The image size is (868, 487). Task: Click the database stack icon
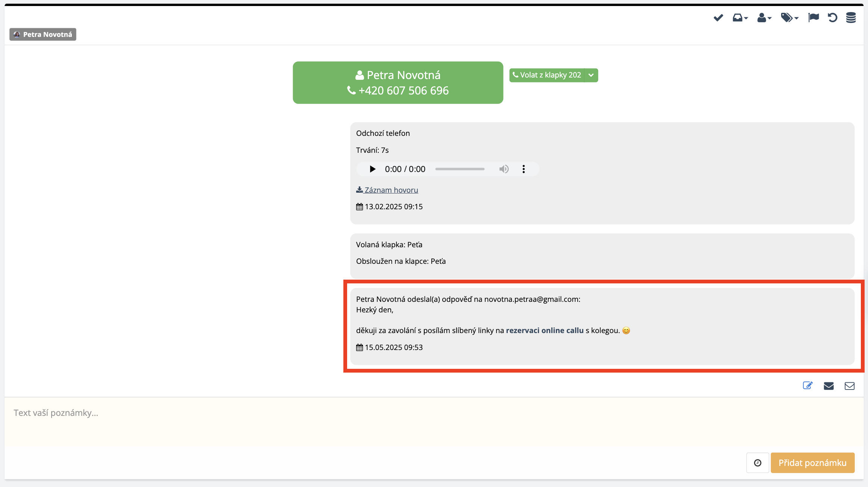pyautogui.click(x=851, y=18)
